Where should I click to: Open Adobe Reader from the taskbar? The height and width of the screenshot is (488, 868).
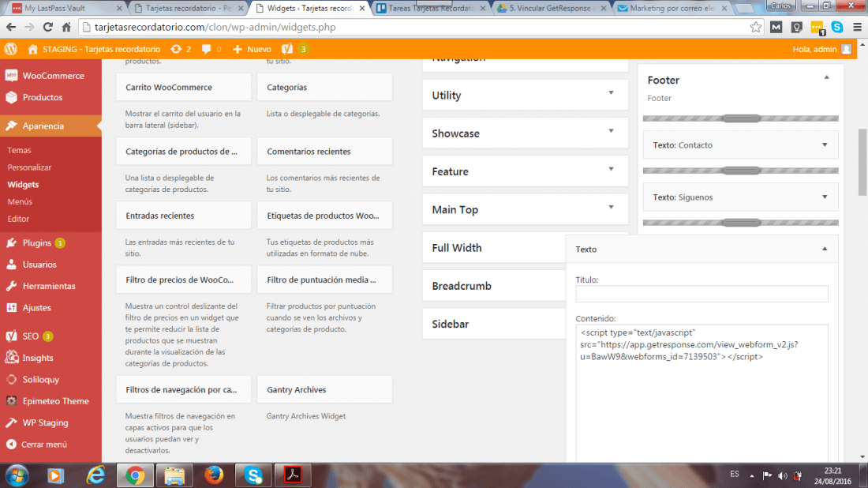click(x=293, y=475)
